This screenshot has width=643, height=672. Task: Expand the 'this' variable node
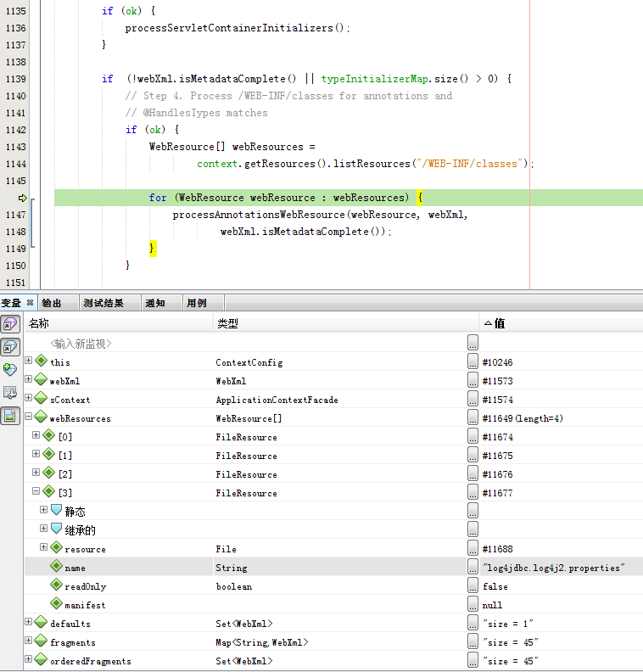tap(28, 361)
